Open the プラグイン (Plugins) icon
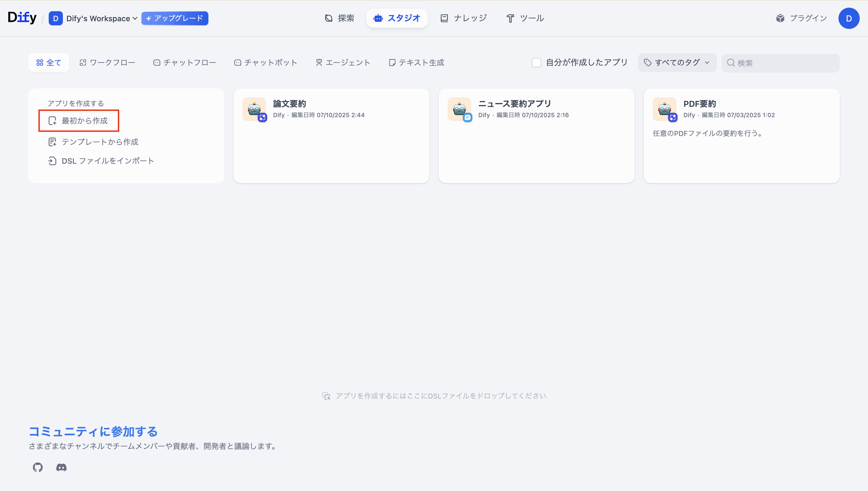Screen dimensions: 868x491 [x=781, y=18]
